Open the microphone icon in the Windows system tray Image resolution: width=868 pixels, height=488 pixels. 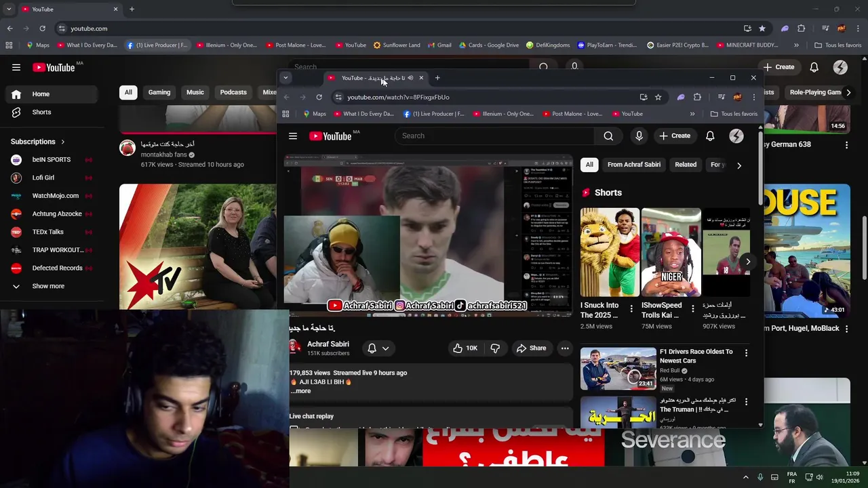coord(760,477)
